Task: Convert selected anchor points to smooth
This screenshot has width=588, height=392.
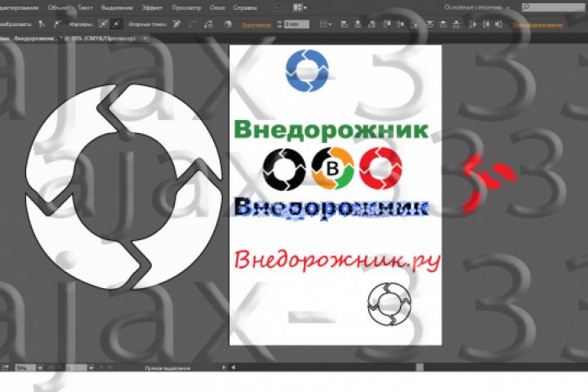Action: 56,24
